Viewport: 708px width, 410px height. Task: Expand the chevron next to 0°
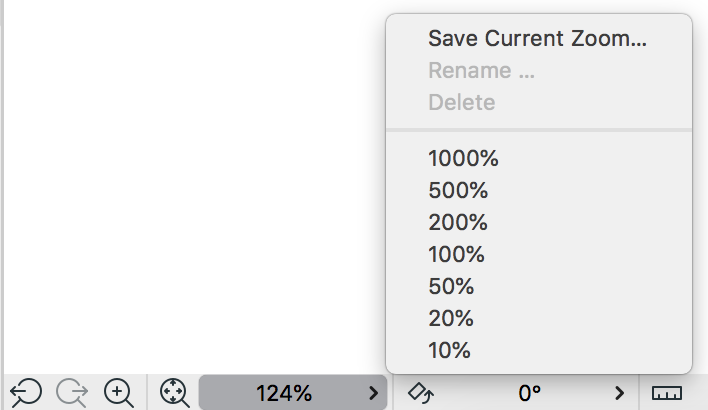tap(619, 392)
